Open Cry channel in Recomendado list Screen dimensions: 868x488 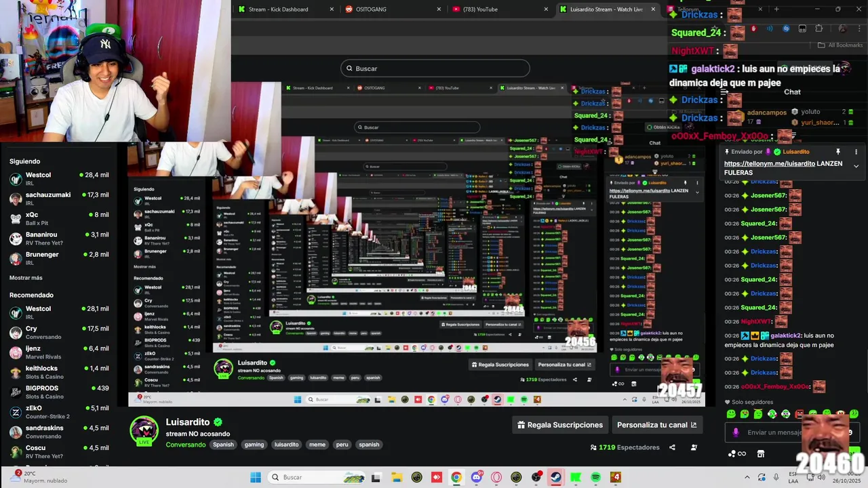click(59, 332)
